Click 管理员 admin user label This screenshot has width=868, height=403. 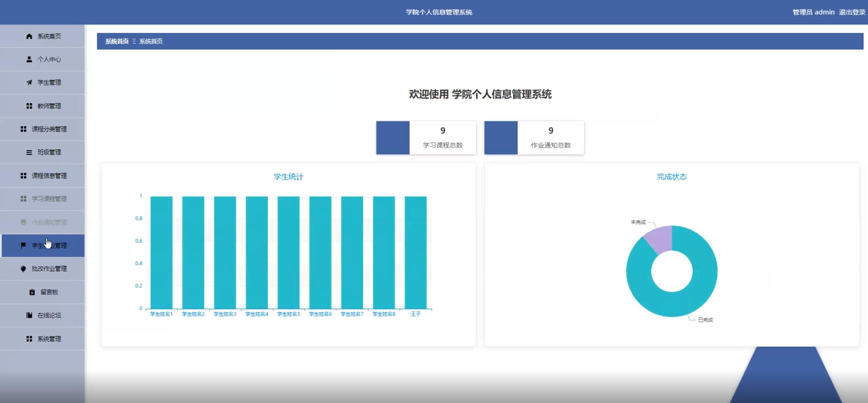click(x=814, y=12)
